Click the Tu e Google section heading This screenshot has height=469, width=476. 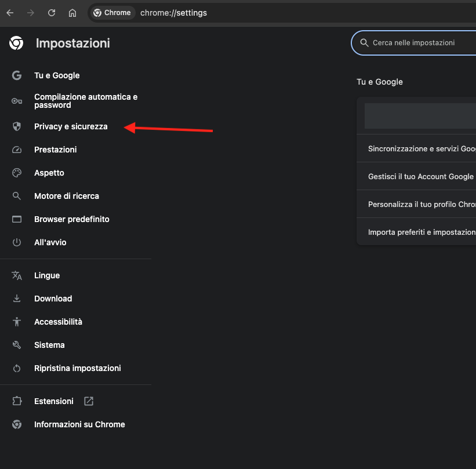(x=380, y=82)
